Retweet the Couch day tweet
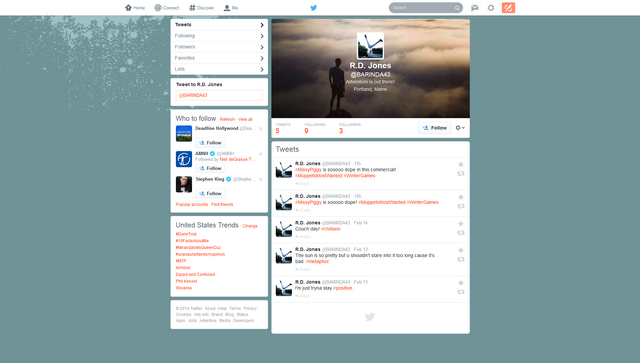The width and height of the screenshot is (640, 363). coord(461,233)
